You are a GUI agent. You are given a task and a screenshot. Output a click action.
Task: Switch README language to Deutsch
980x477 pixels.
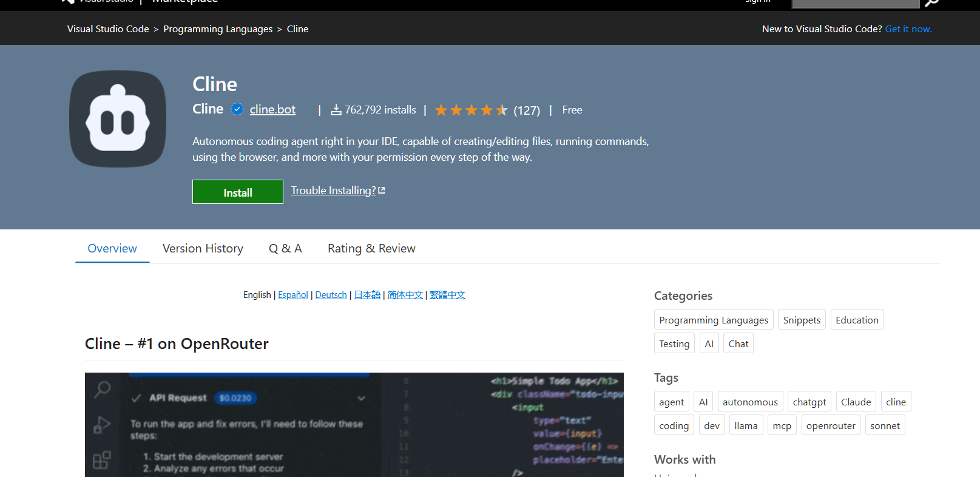click(331, 295)
